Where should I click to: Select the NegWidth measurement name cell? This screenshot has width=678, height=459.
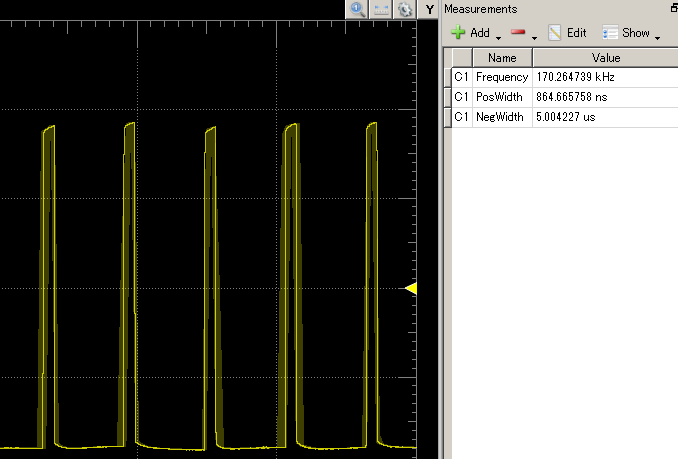(x=502, y=117)
